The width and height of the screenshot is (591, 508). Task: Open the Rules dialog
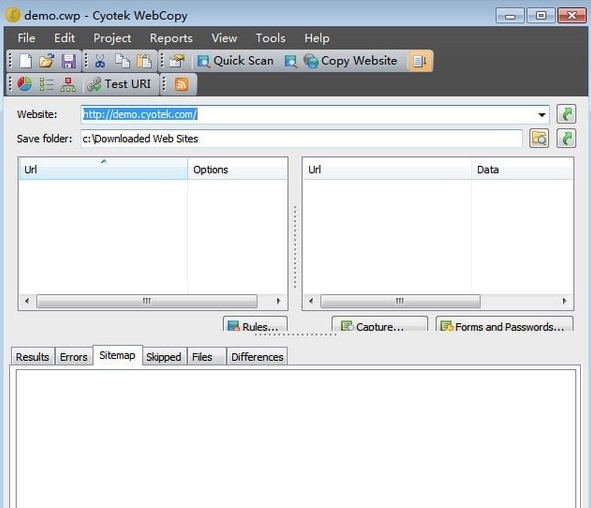pyautogui.click(x=255, y=324)
